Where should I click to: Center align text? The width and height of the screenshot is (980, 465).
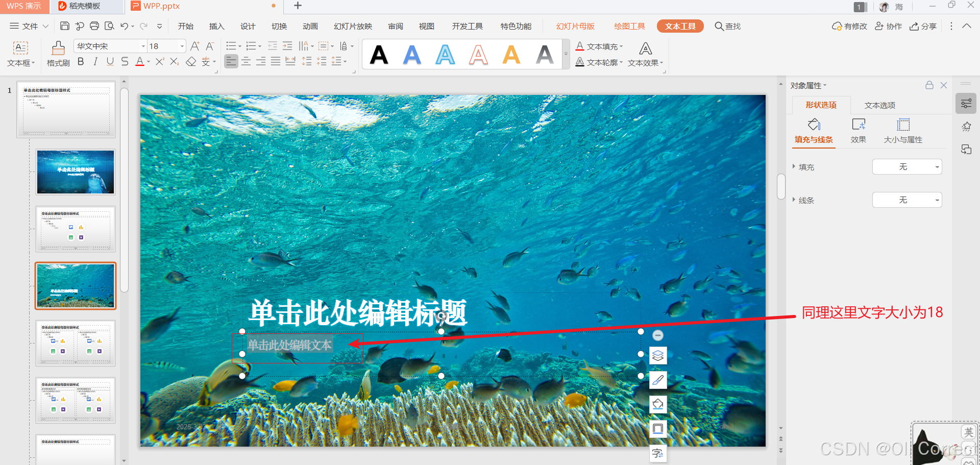coord(246,62)
